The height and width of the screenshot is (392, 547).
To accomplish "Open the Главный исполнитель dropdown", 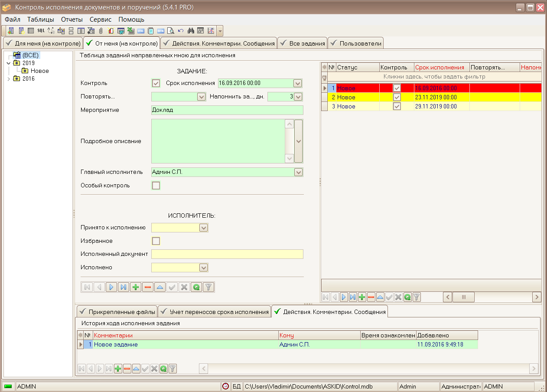I will click(x=298, y=172).
